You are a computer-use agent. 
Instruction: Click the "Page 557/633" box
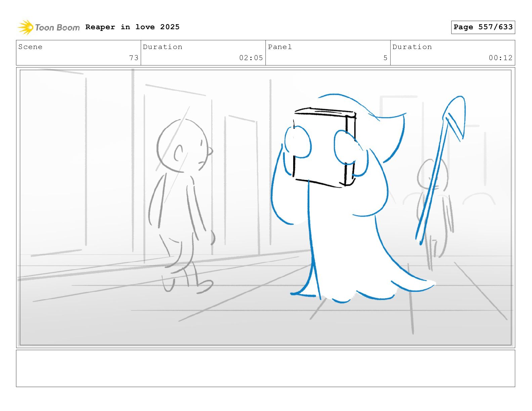coord(483,27)
